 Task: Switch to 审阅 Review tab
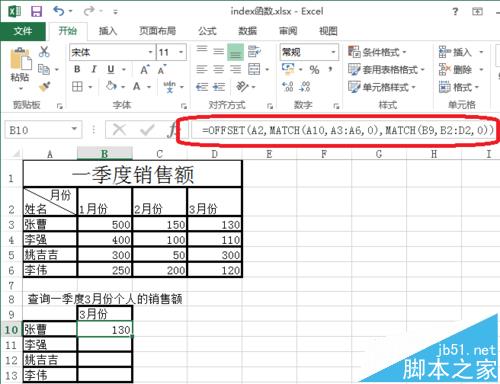click(x=288, y=31)
